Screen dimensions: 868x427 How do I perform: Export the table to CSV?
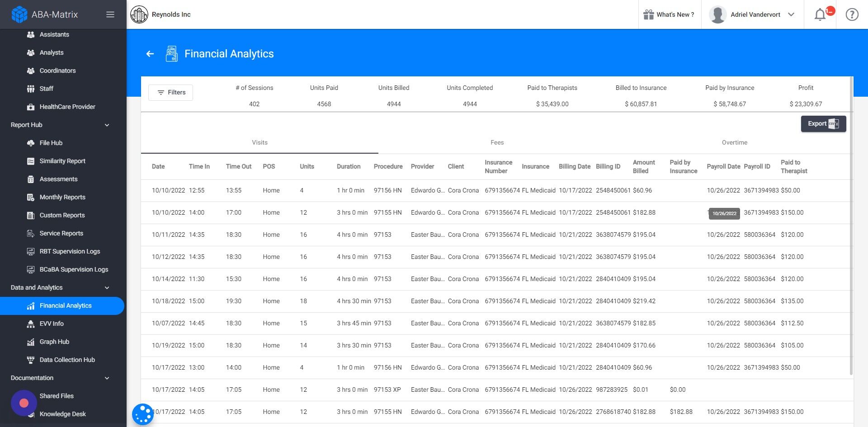(823, 124)
